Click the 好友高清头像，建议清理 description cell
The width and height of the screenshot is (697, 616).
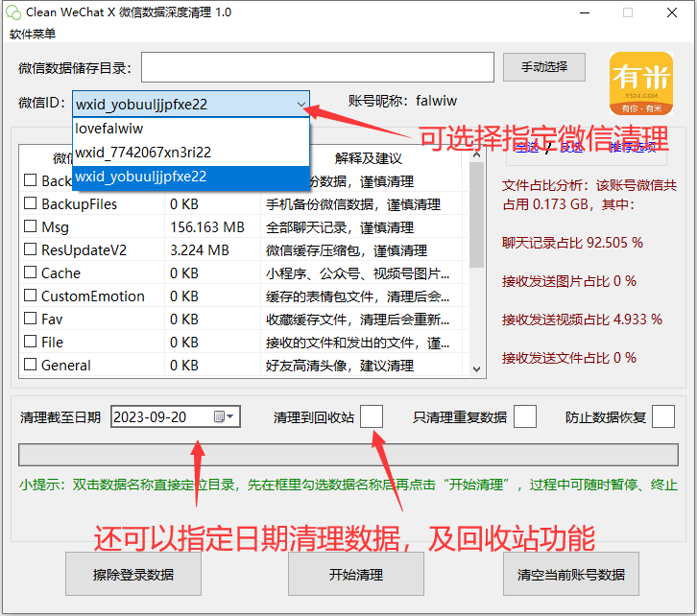340,365
